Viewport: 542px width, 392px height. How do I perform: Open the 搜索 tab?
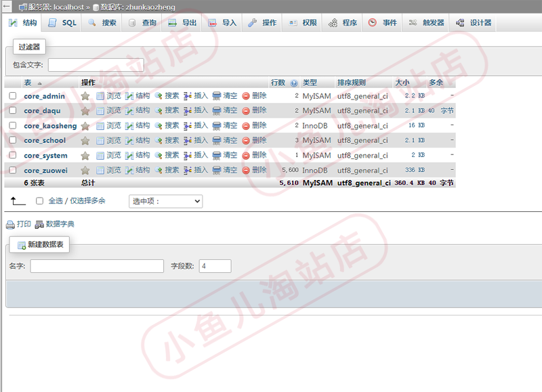coord(102,23)
